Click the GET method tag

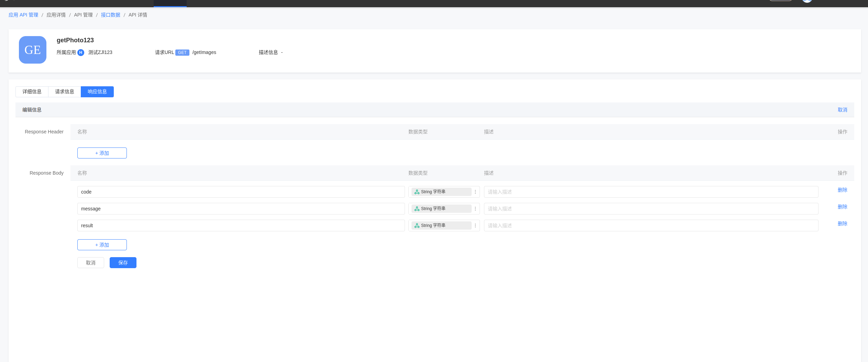[x=182, y=53]
